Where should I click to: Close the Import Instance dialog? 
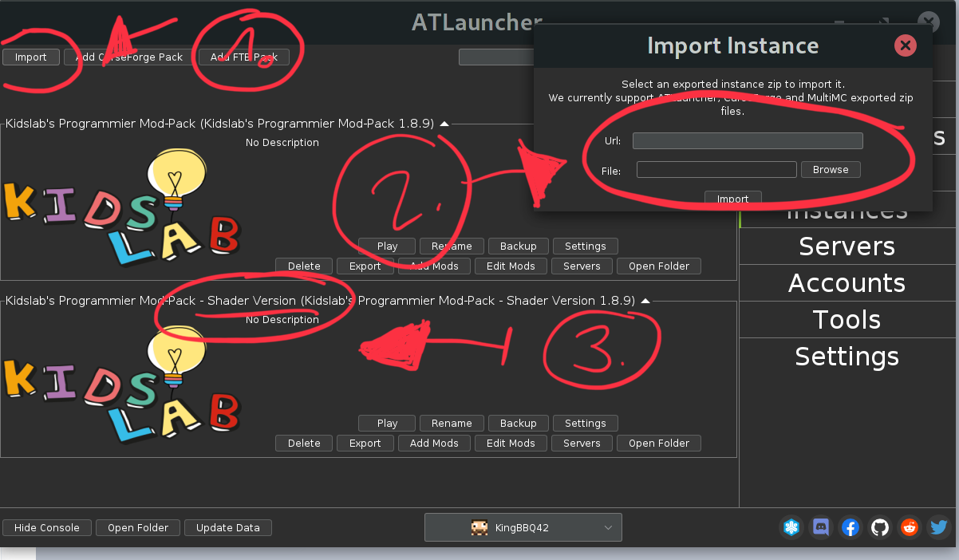[x=905, y=45]
